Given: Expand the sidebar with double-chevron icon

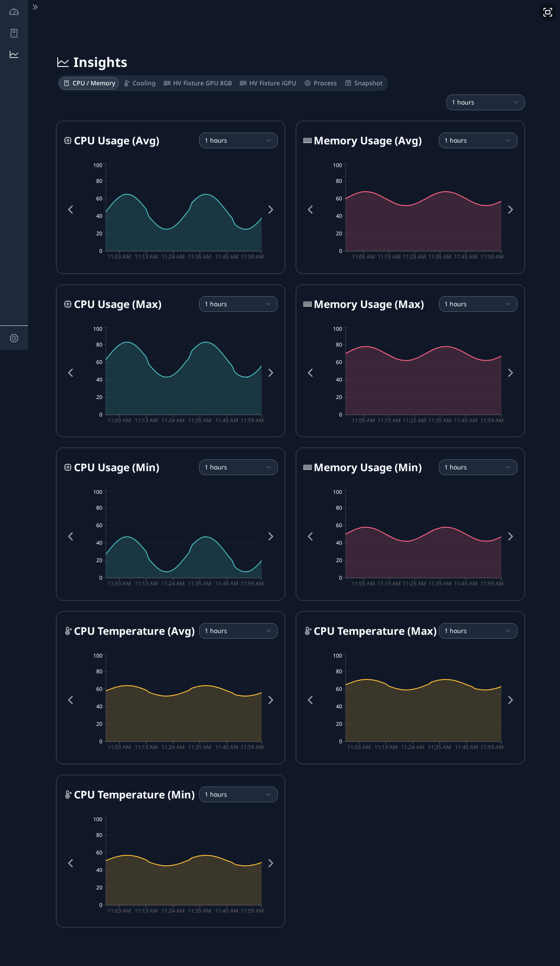Looking at the screenshot, I should pyautogui.click(x=35, y=7).
